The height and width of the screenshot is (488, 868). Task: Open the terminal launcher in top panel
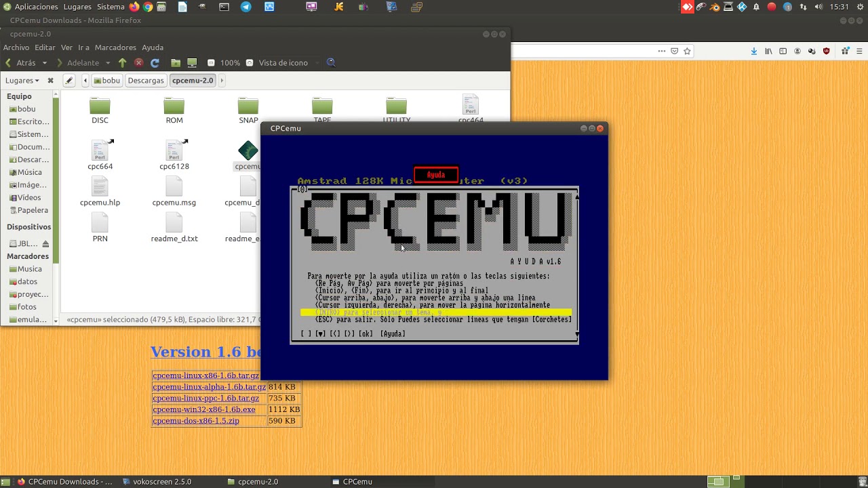tap(224, 7)
